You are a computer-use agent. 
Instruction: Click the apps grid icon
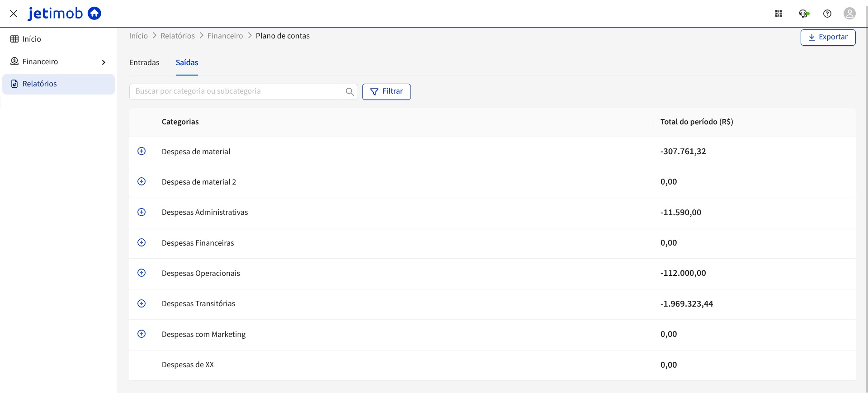[778, 14]
